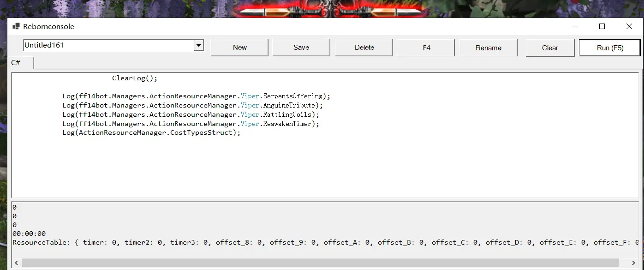Viewport: 644px width, 270px height.
Task: Close the Rebornconsole window
Action: point(629,27)
